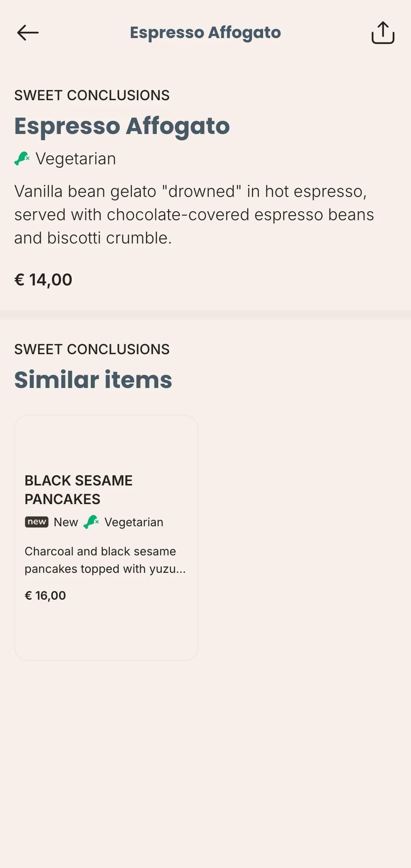The image size is (411, 868).
Task: Tap the vegetarian leaf icon under Espresso Affogato
Action: click(x=22, y=158)
